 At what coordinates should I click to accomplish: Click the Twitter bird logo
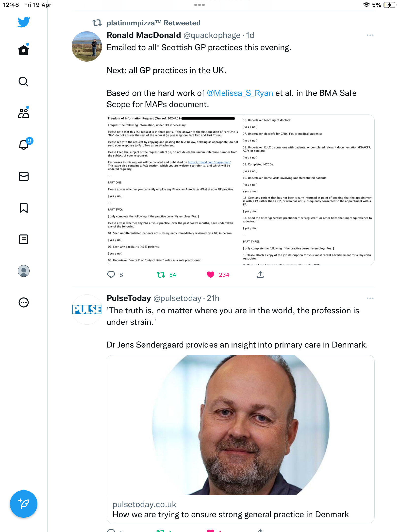coord(24,22)
